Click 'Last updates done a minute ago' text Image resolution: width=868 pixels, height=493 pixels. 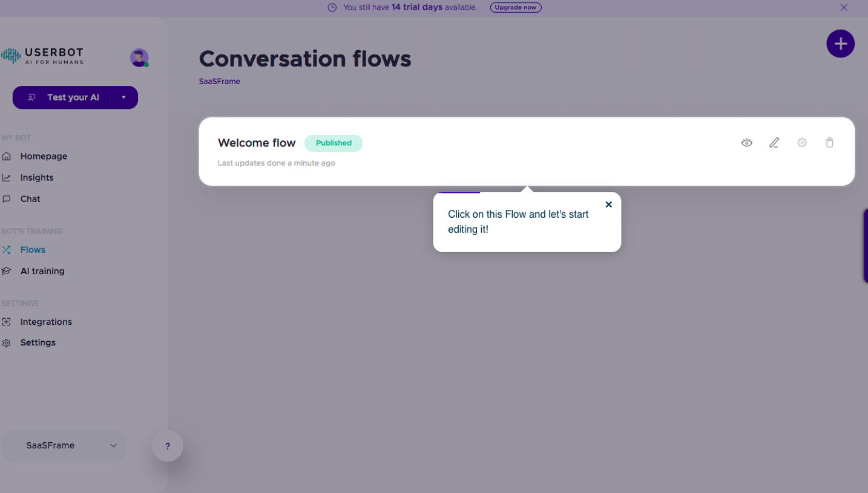click(276, 163)
